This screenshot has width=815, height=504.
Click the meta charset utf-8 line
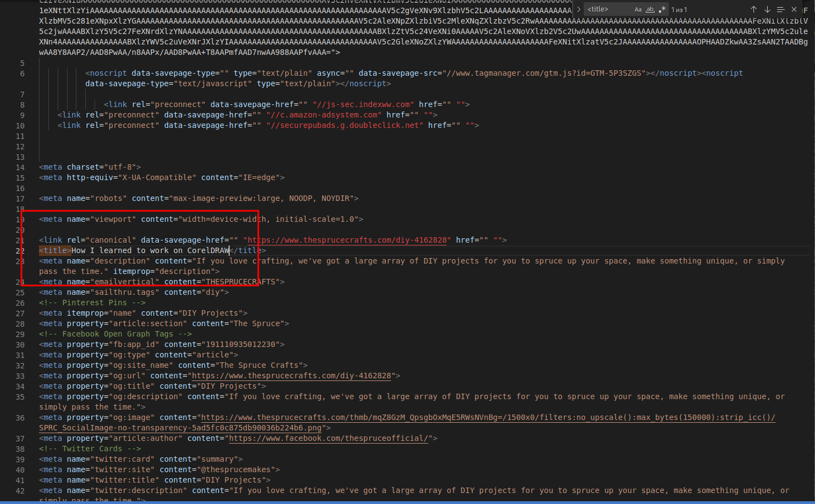[x=90, y=167]
